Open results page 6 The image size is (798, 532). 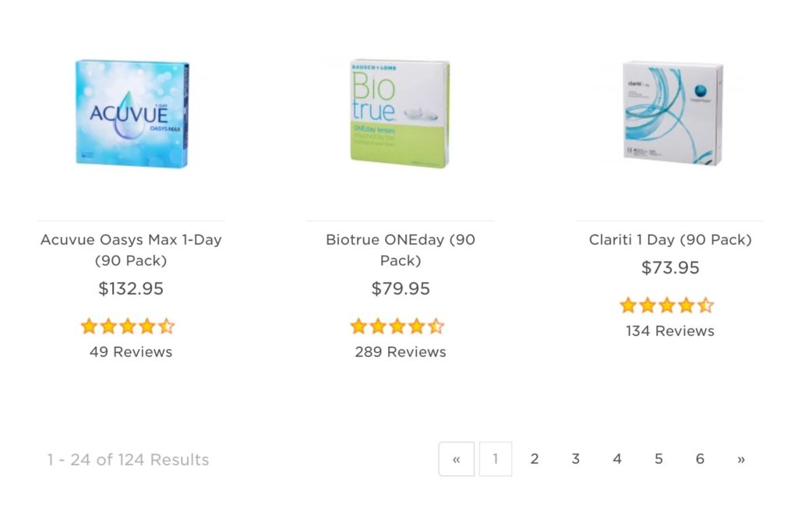pos(700,459)
